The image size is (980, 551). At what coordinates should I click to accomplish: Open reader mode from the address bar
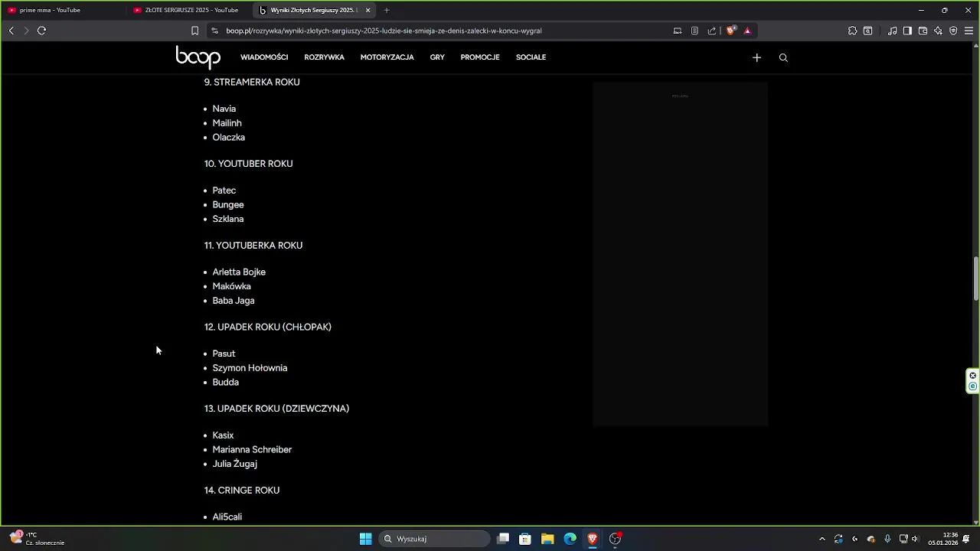694,31
